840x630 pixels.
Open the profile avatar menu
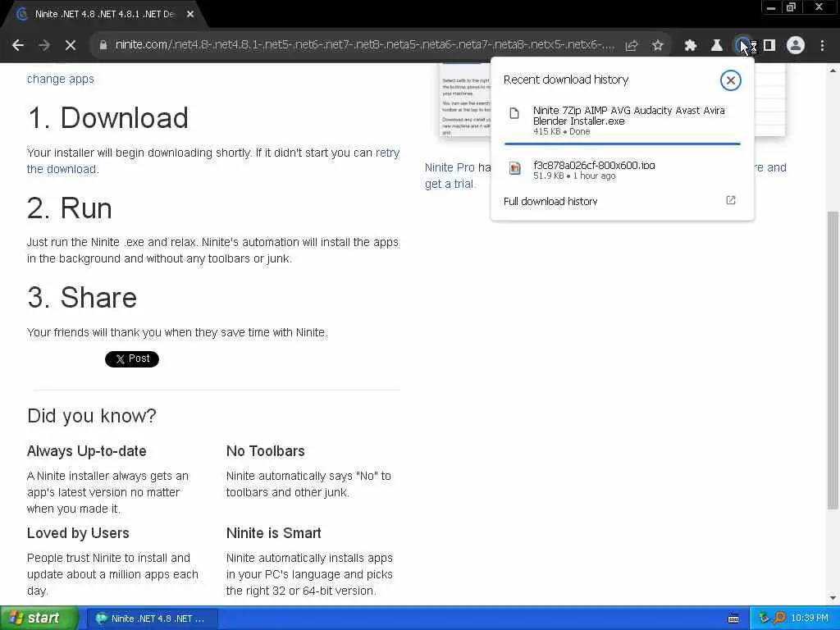[x=796, y=46]
